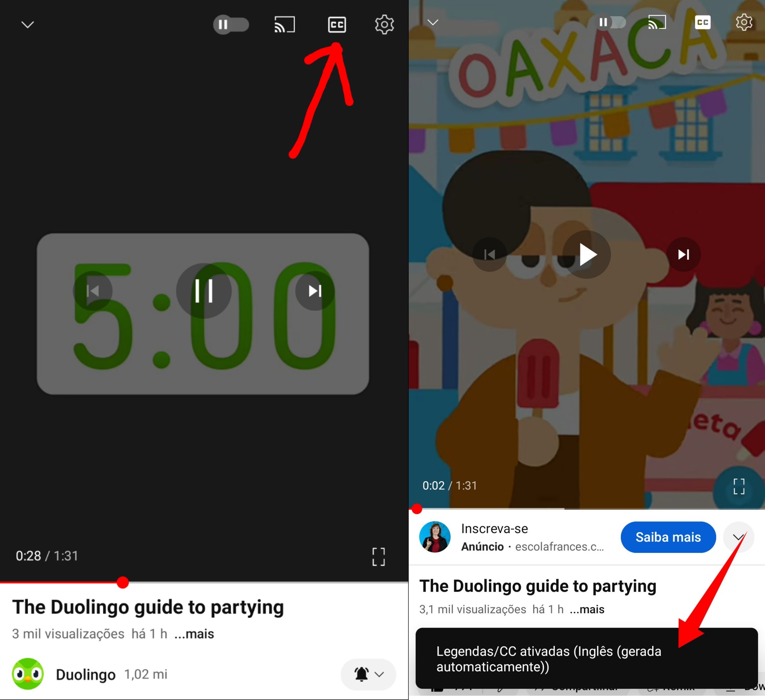765x700 pixels.
Task: Turn on CC captions in left player
Action: pos(337,25)
